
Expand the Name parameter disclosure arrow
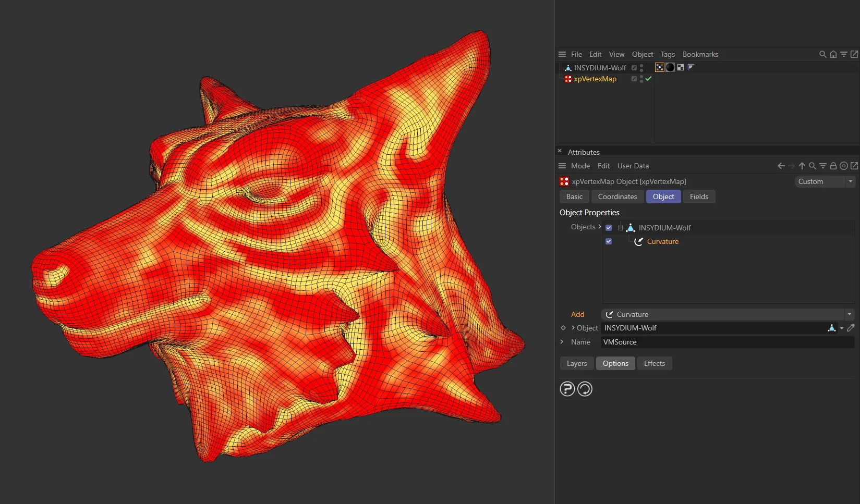562,342
